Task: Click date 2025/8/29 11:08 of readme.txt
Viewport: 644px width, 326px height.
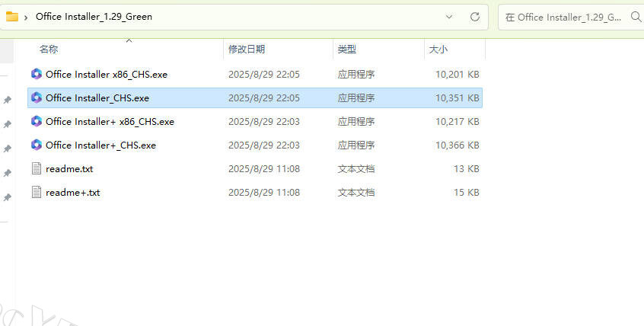Action: click(264, 169)
